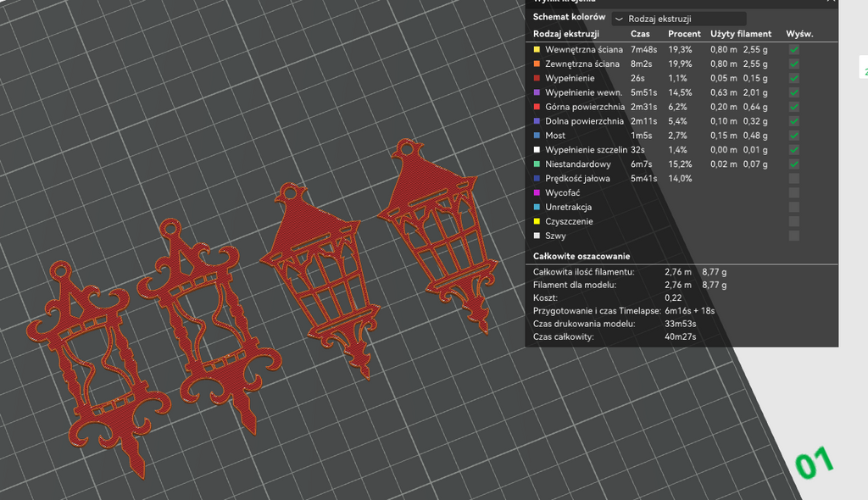Click the magenta Wycofać color swatch
The height and width of the screenshot is (500, 868).
click(537, 192)
